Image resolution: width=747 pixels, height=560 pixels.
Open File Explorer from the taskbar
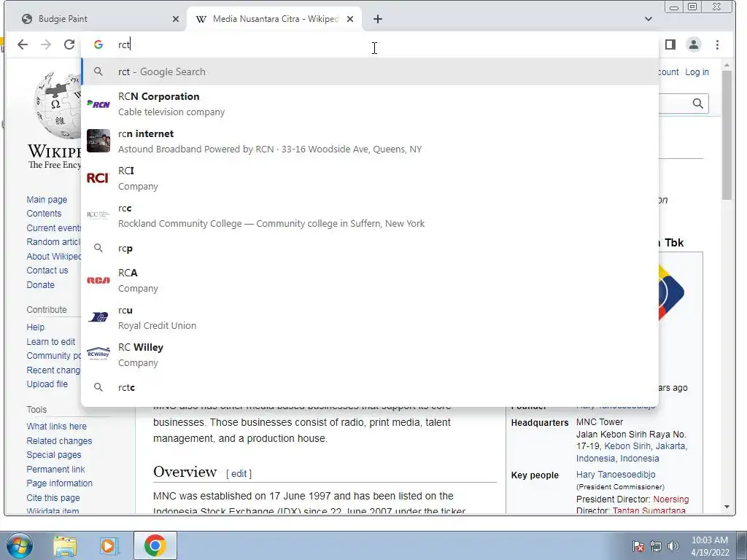[x=65, y=545]
